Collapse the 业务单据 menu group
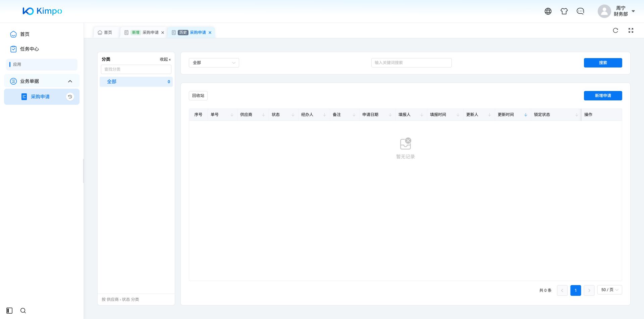The image size is (644, 319). pyautogui.click(x=70, y=81)
